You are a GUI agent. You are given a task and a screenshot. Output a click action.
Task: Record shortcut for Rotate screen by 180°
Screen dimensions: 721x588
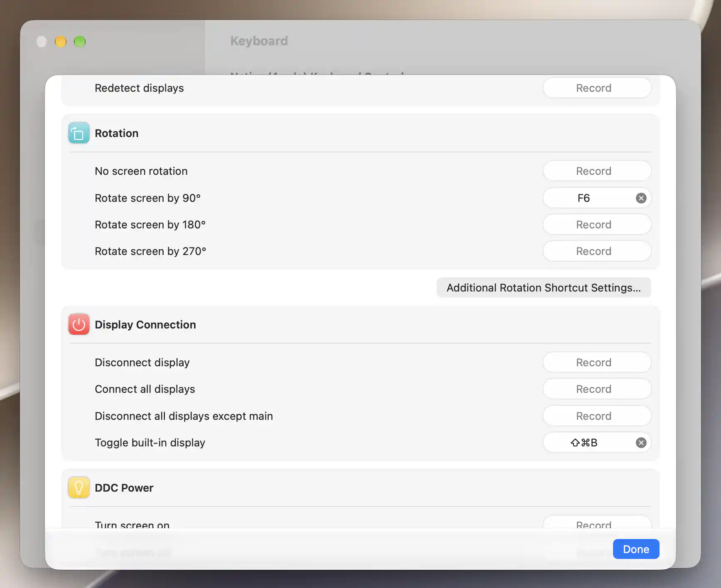coord(597,225)
